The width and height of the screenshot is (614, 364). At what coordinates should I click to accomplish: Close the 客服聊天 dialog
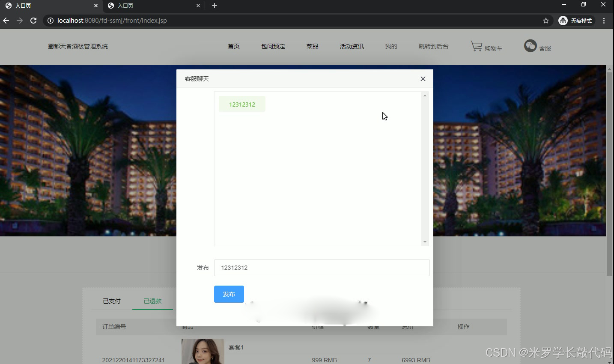point(423,79)
